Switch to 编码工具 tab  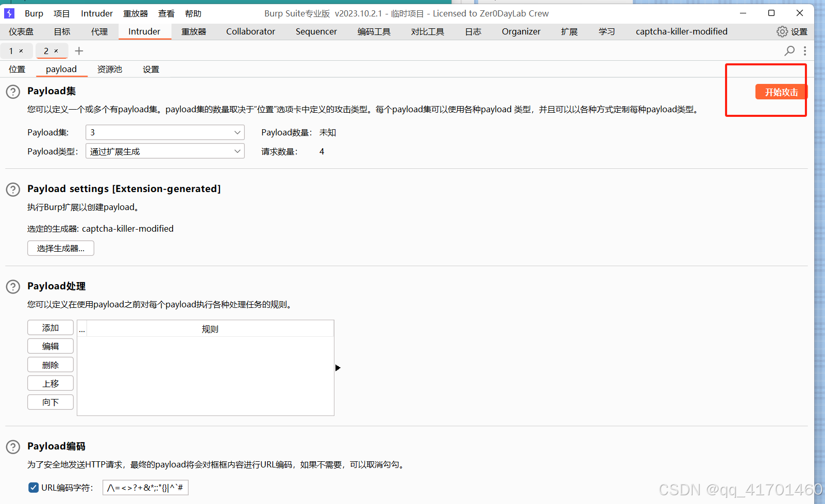(x=374, y=32)
